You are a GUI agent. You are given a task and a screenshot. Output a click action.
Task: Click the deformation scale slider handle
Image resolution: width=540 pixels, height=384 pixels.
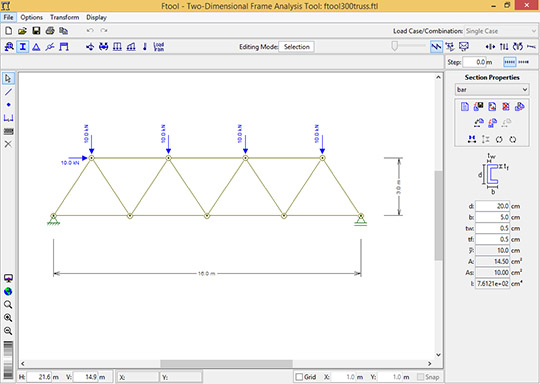tap(395, 46)
